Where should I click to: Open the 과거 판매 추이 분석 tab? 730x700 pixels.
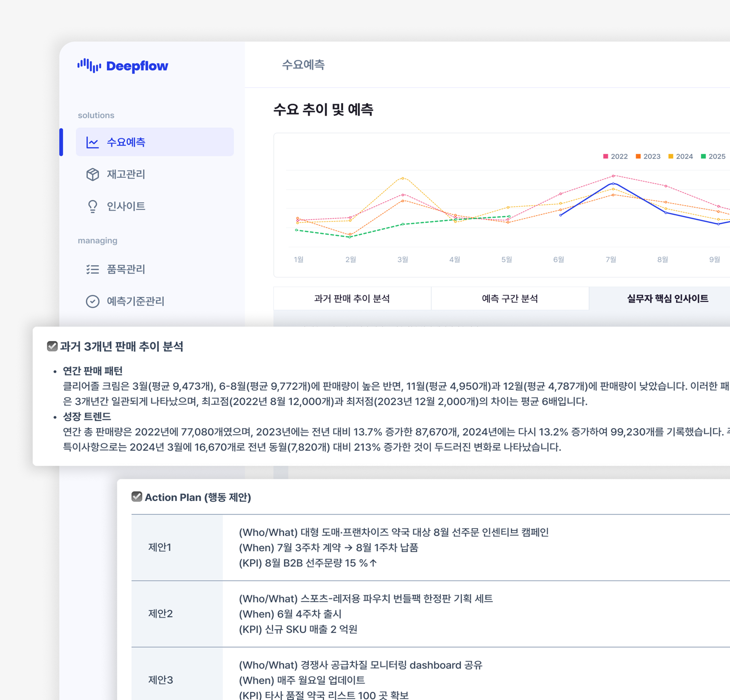click(x=352, y=299)
